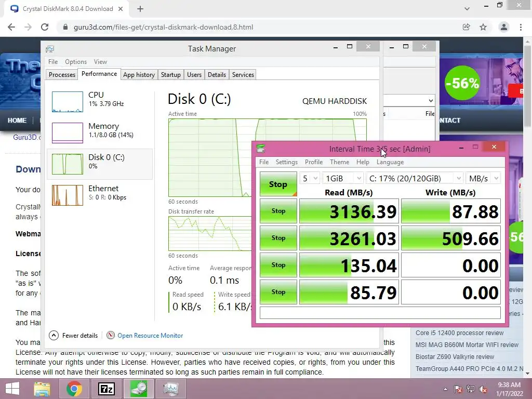Screen dimensions: 532x399
Task: Close the Crystal DiskMark Download tab
Action: point(121,9)
